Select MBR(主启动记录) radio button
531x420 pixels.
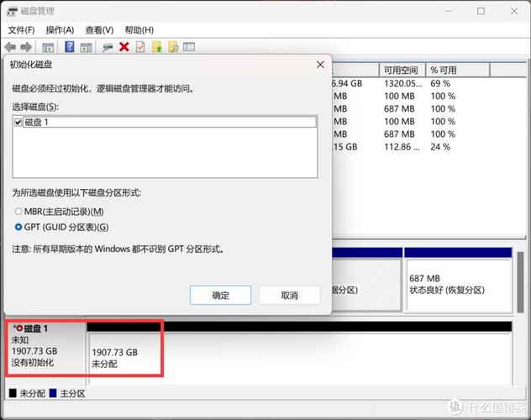pyautogui.click(x=18, y=212)
